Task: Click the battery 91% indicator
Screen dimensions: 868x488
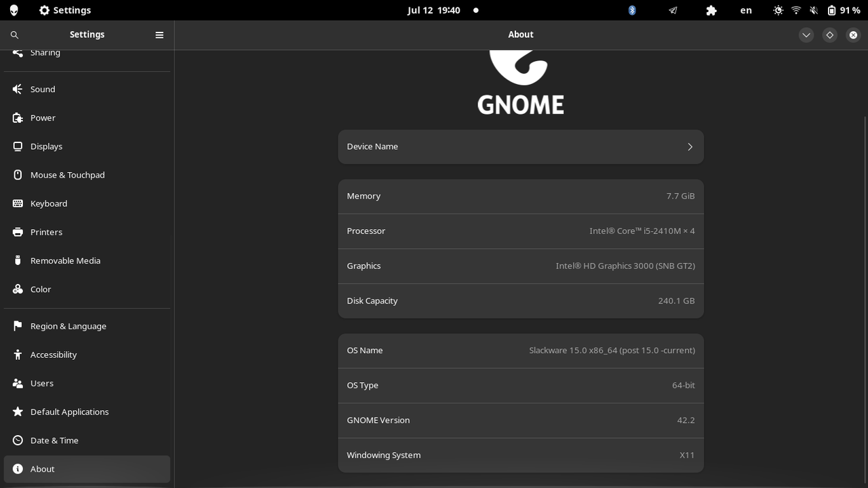Action: (x=844, y=10)
